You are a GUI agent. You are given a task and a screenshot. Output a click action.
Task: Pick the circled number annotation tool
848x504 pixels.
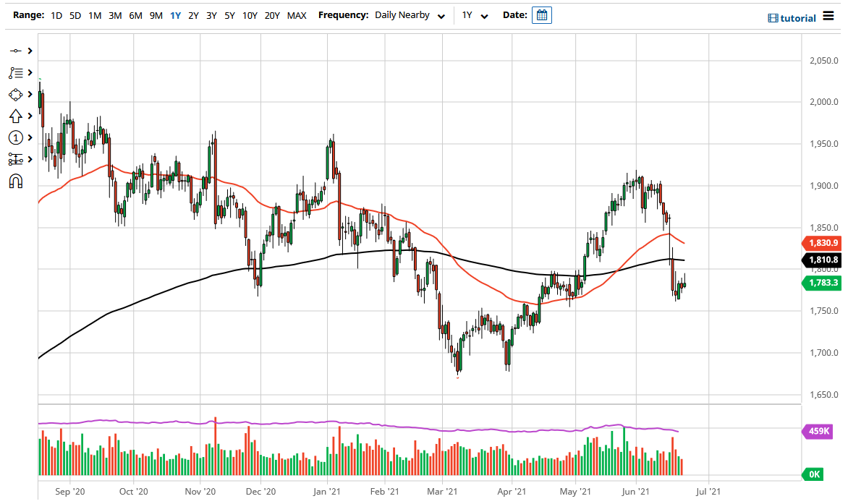16,137
